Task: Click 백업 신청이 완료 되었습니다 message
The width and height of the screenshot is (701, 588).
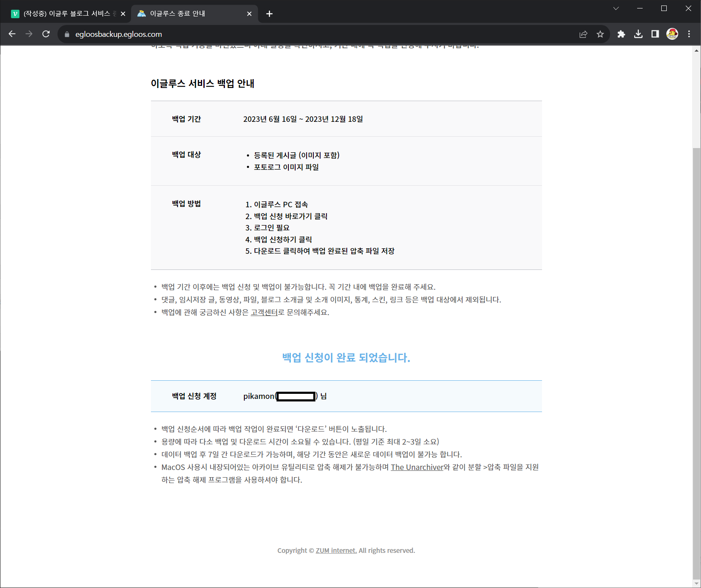Action: [x=346, y=357]
